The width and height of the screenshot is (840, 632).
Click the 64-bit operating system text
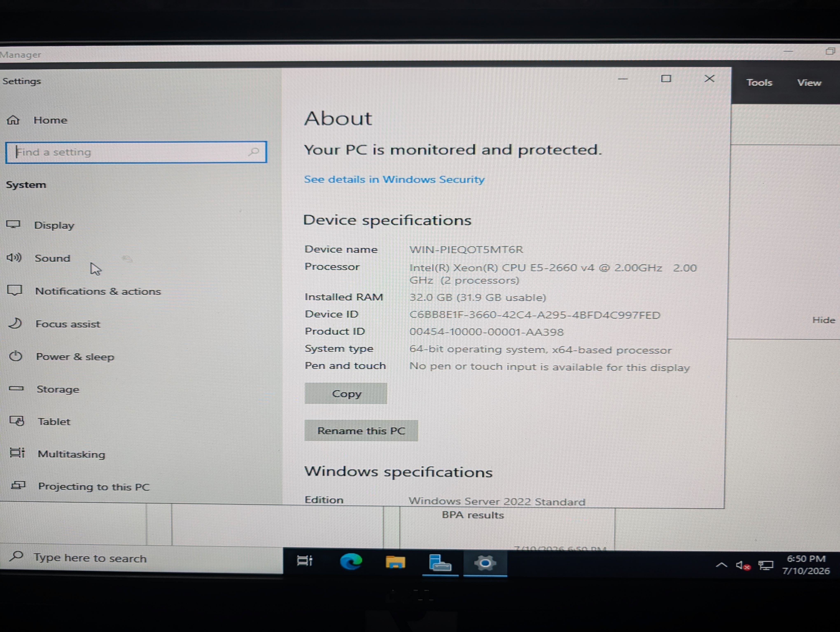(x=540, y=349)
